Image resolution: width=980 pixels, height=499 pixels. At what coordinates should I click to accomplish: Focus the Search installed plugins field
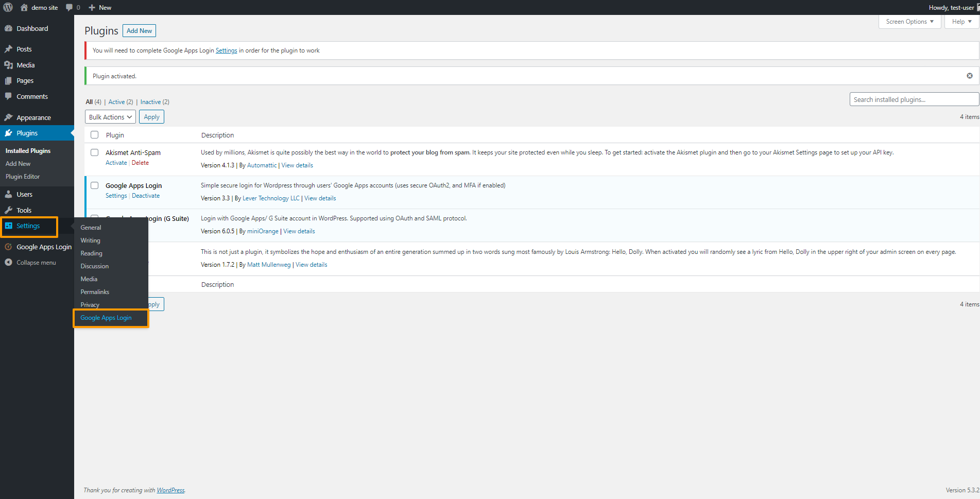[x=914, y=99]
